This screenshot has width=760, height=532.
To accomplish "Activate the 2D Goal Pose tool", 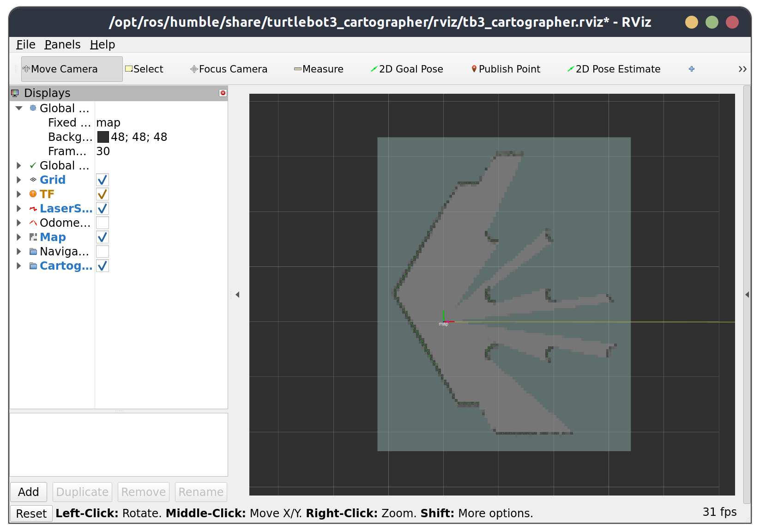I will pos(407,69).
